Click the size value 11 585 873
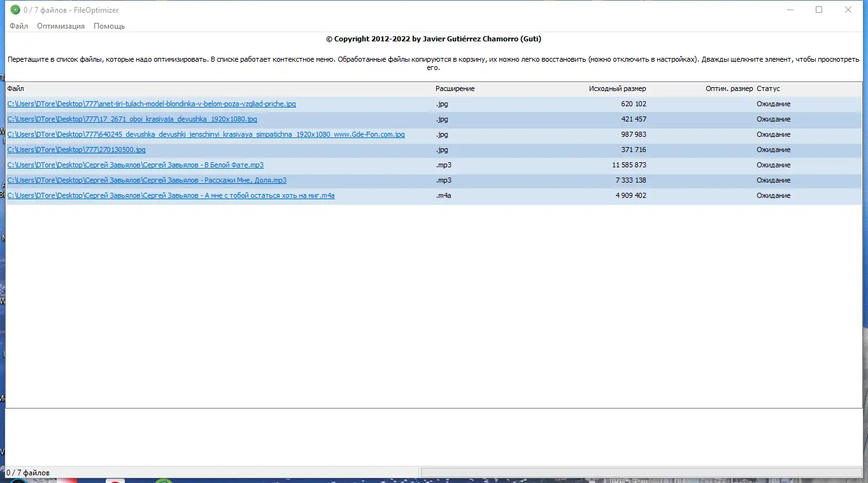The width and height of the screenshot is (868, 483). point(629,165)
